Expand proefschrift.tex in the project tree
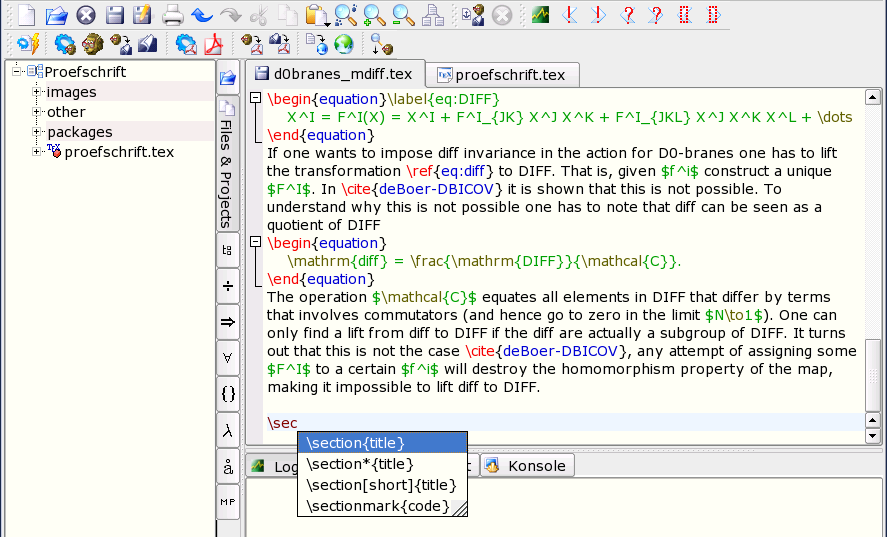The width and height of the screenshot is (887, 537). [x=36, y=152]
